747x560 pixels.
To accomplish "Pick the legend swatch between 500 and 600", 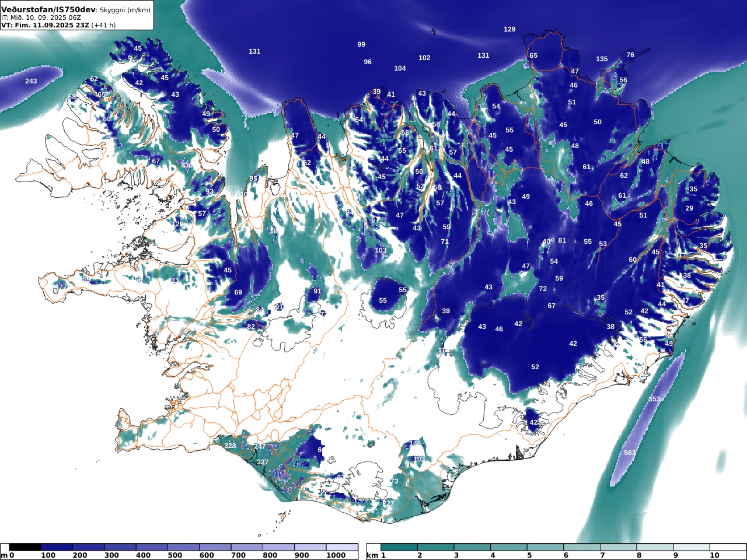I will coord(183,547).
